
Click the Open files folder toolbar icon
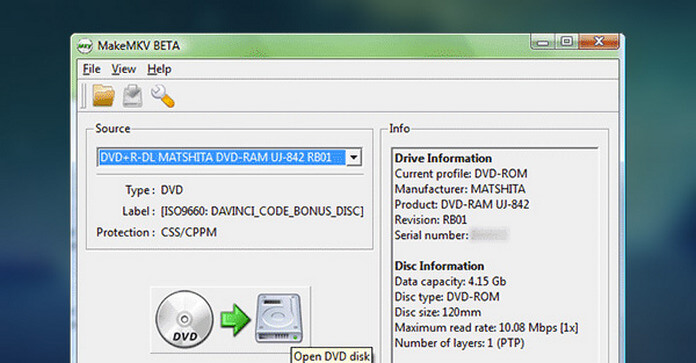tap(103, 96)
